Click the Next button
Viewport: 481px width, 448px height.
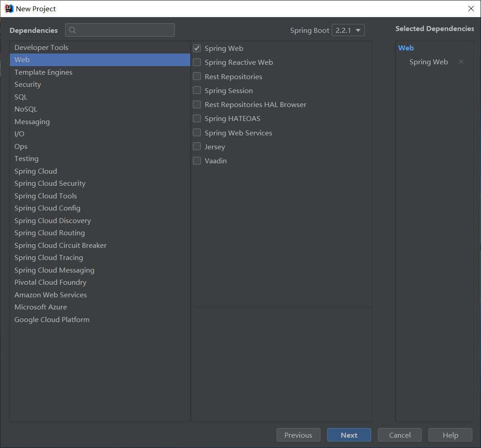349,435
